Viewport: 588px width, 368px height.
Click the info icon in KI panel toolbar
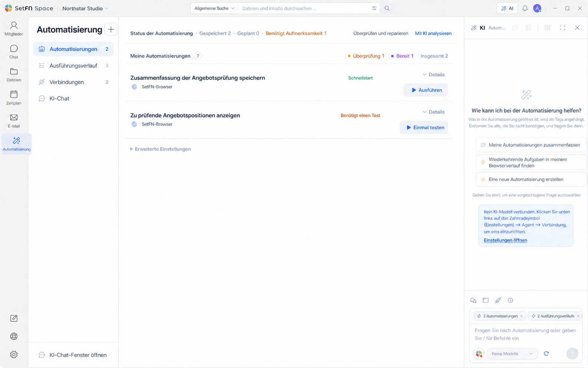(x=510, y=300)
